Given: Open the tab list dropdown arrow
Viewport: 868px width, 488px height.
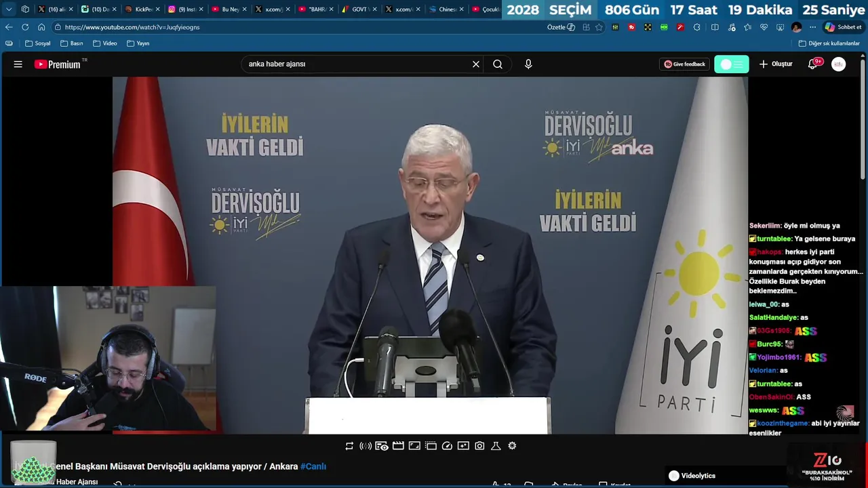Looking at the screenshot, I should (9, 9).
